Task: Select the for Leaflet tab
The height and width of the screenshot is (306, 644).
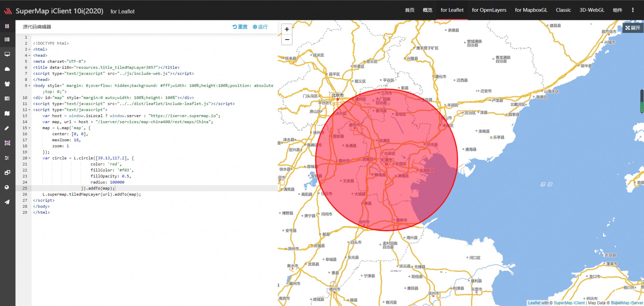Action: [452, 10]
